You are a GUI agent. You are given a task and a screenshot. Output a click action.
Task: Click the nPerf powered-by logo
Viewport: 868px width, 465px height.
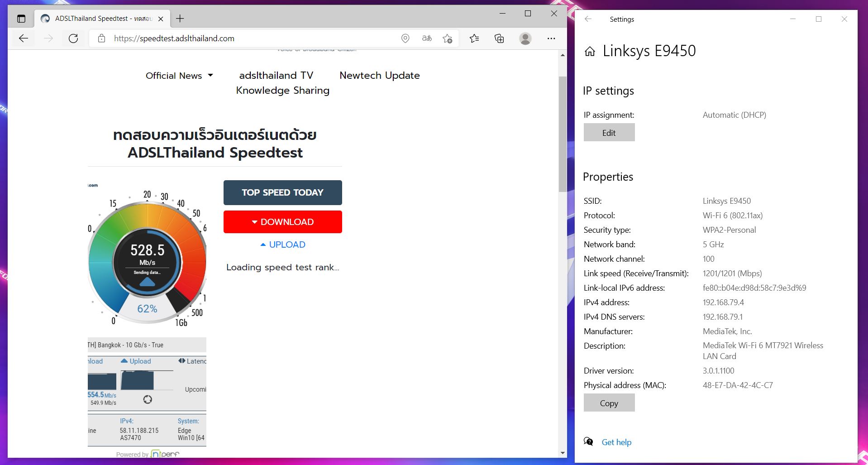165,454
